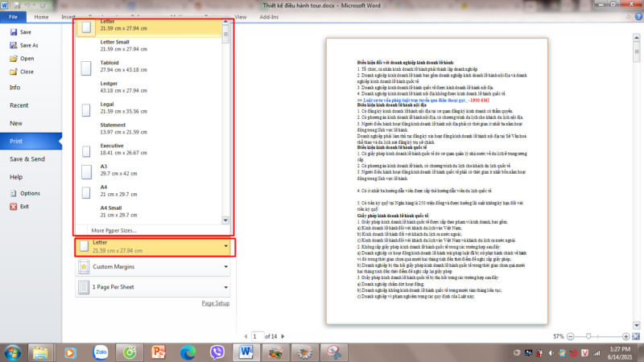Switch to the View tab
Screen dimensions: 644x362
pyautogui.click(x=241, y=17)
